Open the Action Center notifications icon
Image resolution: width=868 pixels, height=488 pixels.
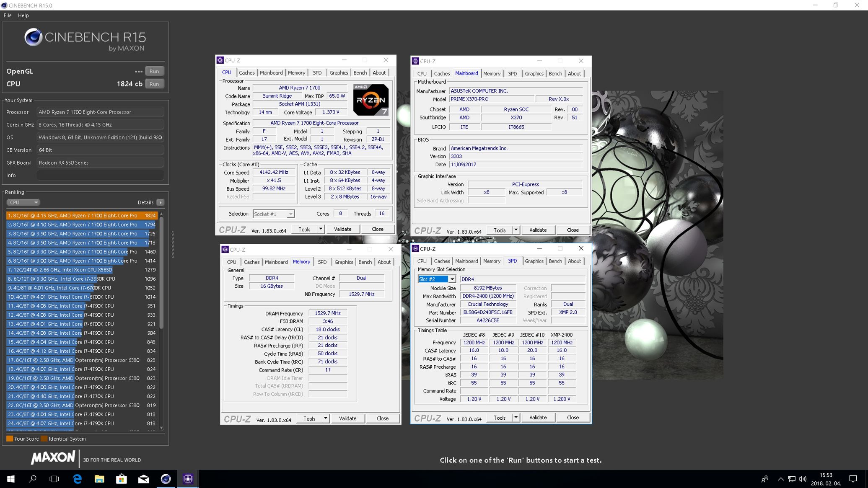pos(852,479)
